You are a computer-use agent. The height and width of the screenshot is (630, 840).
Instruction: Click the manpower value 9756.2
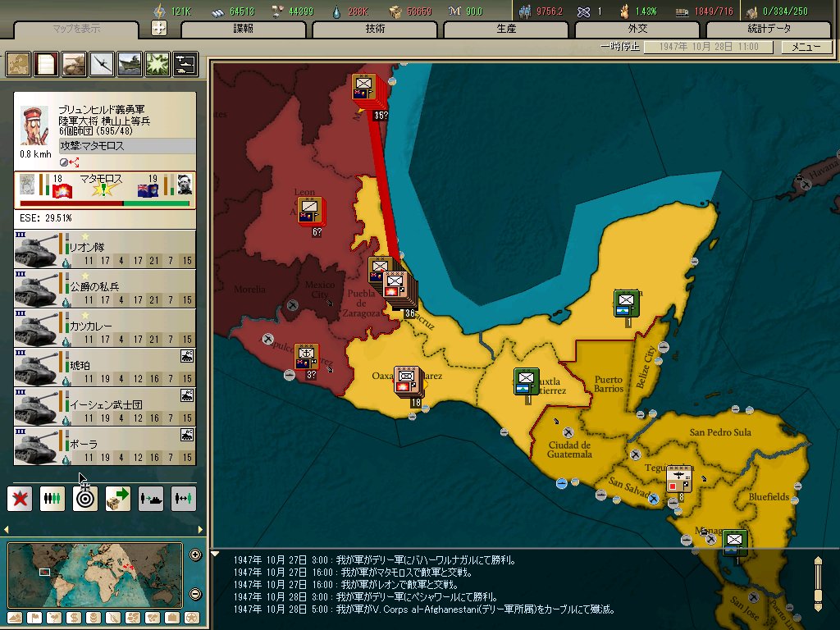pyautogui.click(x=549, y=11)
